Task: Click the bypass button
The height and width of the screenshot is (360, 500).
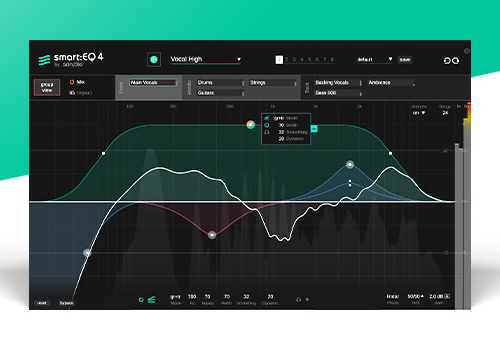Action: click(66, 303)
